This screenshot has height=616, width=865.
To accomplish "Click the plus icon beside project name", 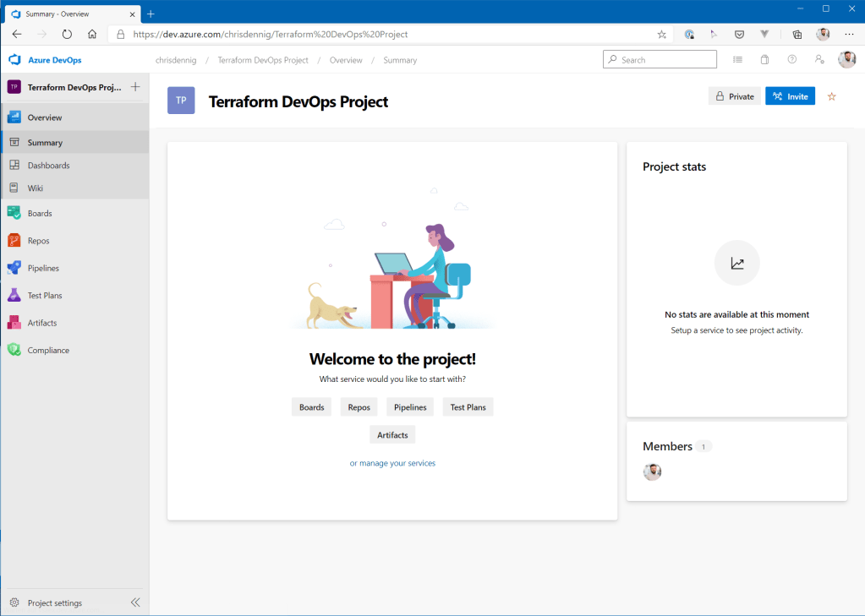I will point(135,87).
